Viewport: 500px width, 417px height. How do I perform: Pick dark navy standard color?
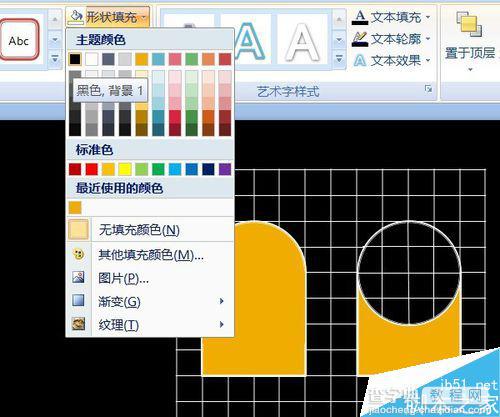208,169
